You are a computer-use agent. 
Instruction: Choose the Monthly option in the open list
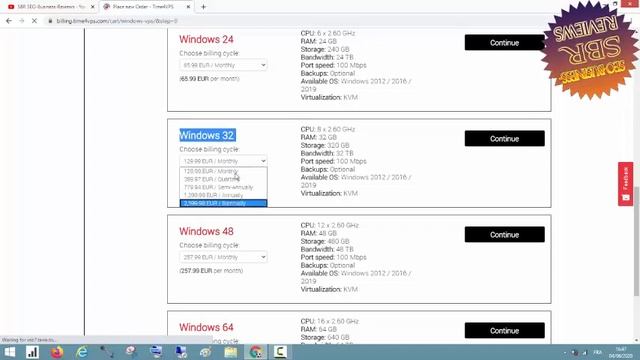223,171
